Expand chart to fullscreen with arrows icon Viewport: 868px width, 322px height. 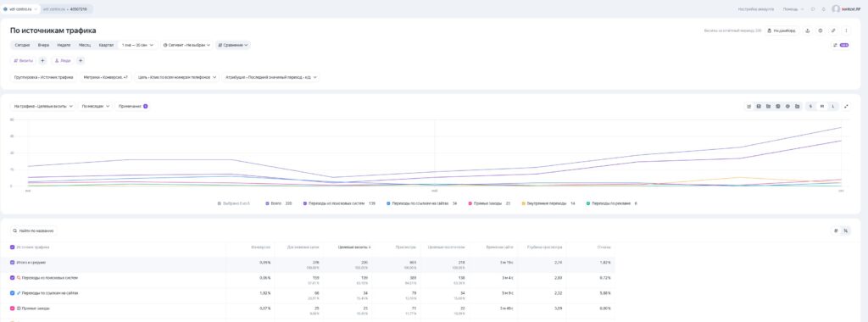pyautogui.click(x=846, y=106)
